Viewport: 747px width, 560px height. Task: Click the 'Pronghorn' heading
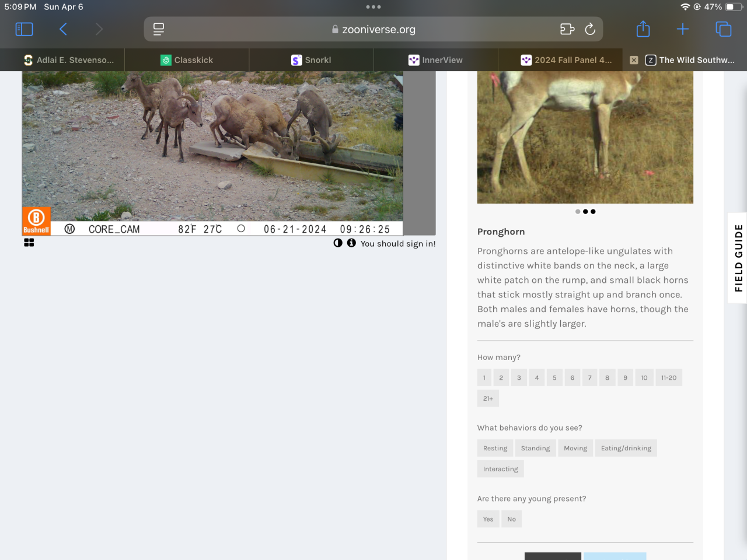(501, 232)
